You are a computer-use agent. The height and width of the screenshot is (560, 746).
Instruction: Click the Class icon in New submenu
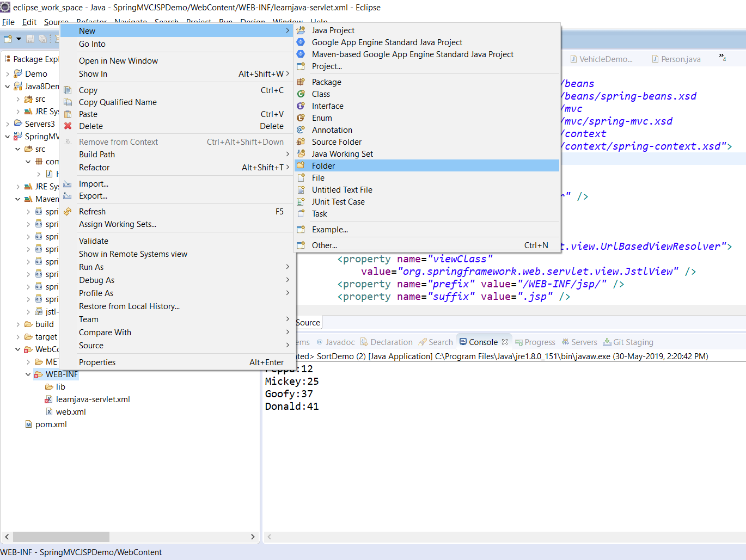tap(301, 94)
